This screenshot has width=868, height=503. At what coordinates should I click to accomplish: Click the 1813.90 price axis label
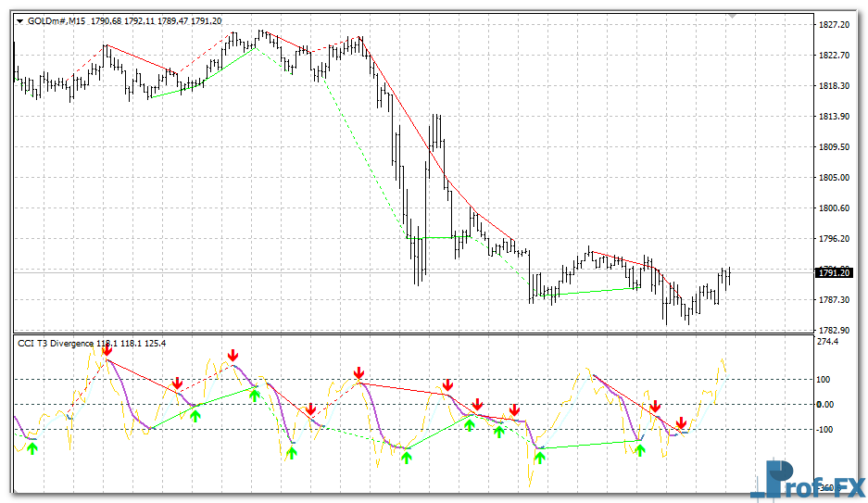click(x=835, y=117)
